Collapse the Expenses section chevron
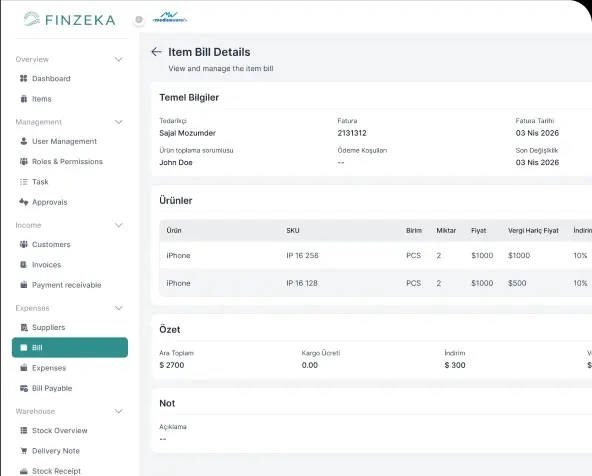This screenshot has height=476, width=592. [x=119, y=308]
